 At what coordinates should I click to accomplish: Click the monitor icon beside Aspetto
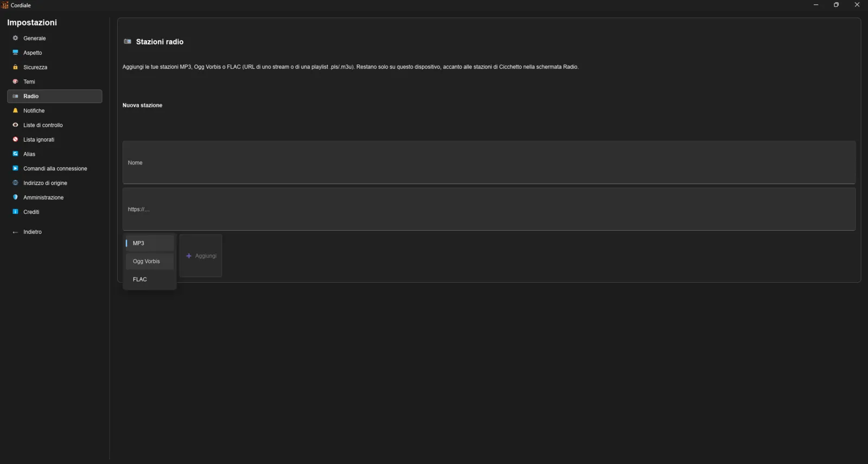15,53
